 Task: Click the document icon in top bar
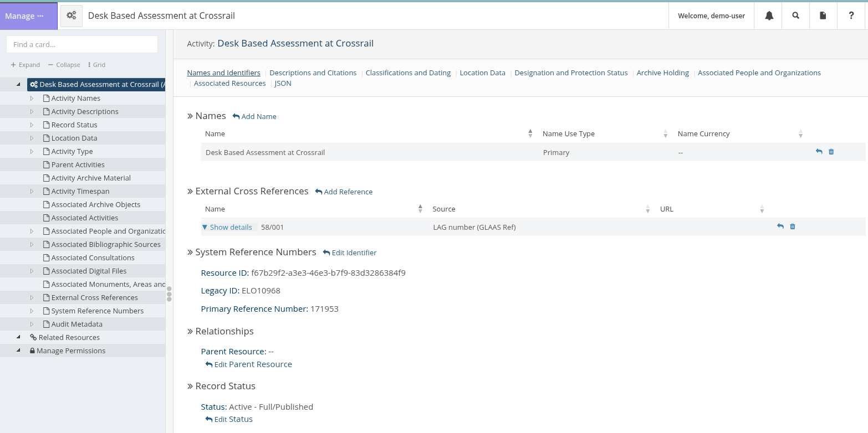(823, 16)
